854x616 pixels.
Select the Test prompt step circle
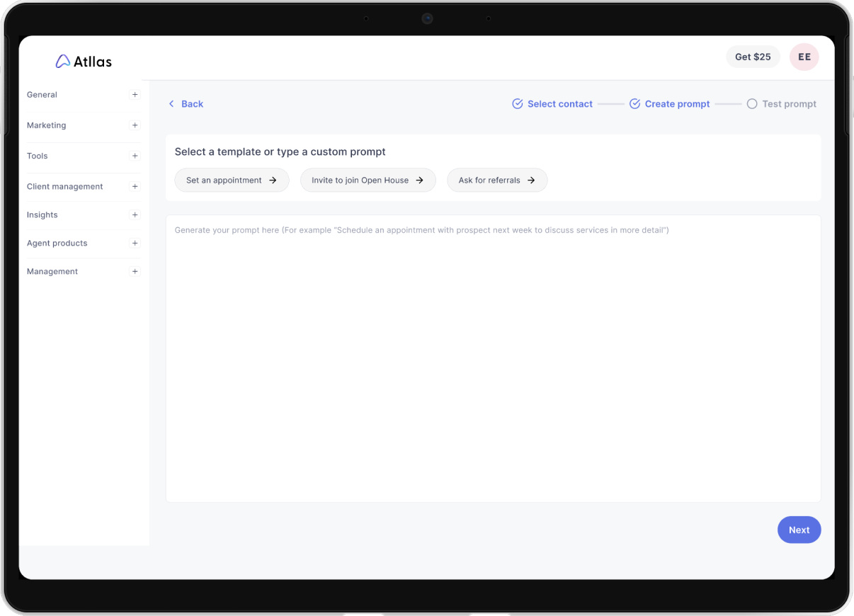coord(752,104)
